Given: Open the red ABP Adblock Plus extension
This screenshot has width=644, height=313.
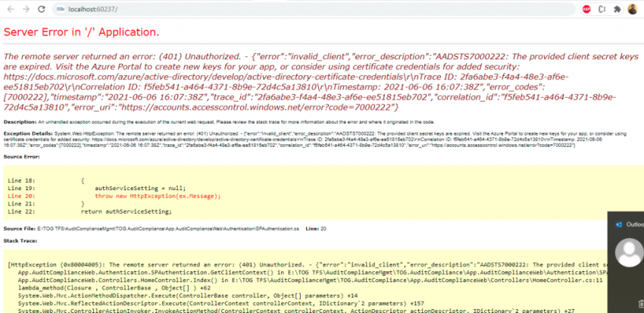Looking at the screenshot, I should coord(586,9).
